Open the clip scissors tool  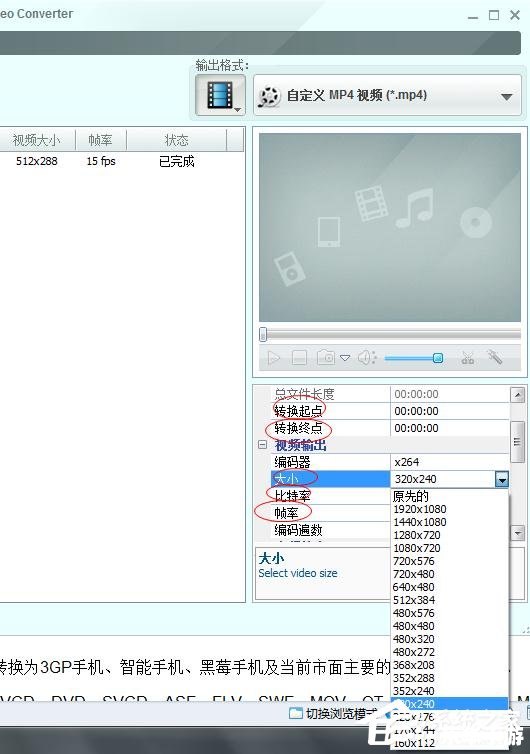[467, 358]
